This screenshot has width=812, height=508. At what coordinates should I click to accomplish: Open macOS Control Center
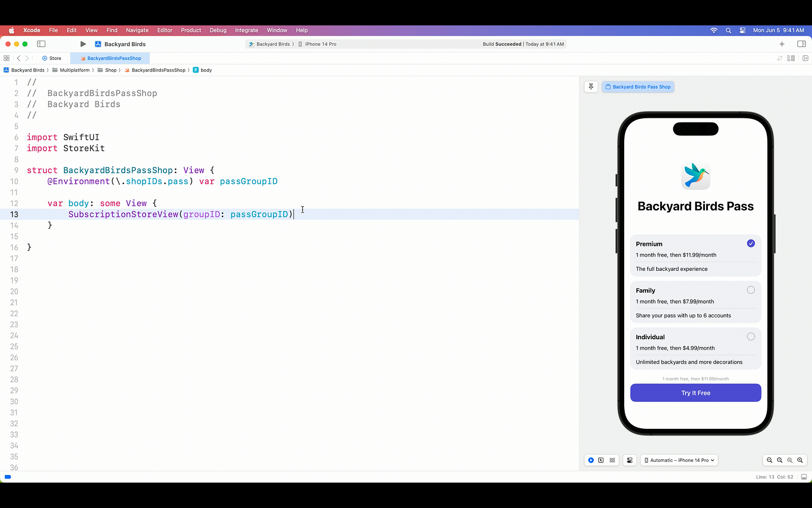point(742,30)
